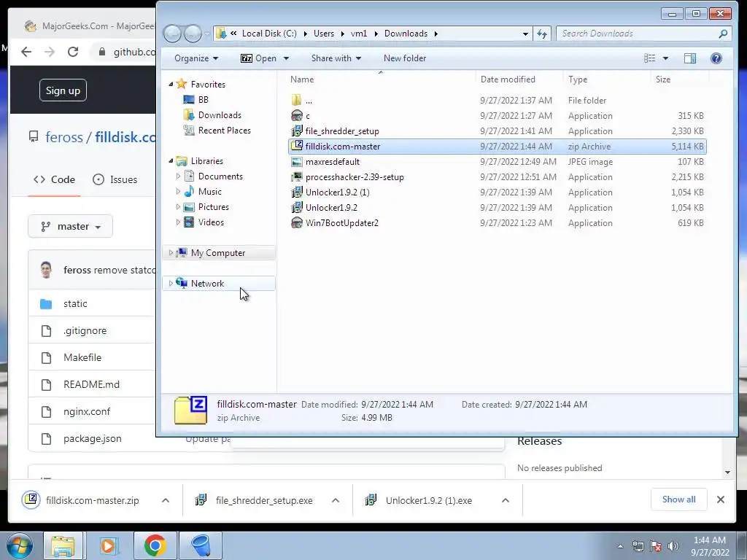This screenshot has width=747, height=560.
Task: Click Chrome's back arrow
Action: [x=26, y=52]
